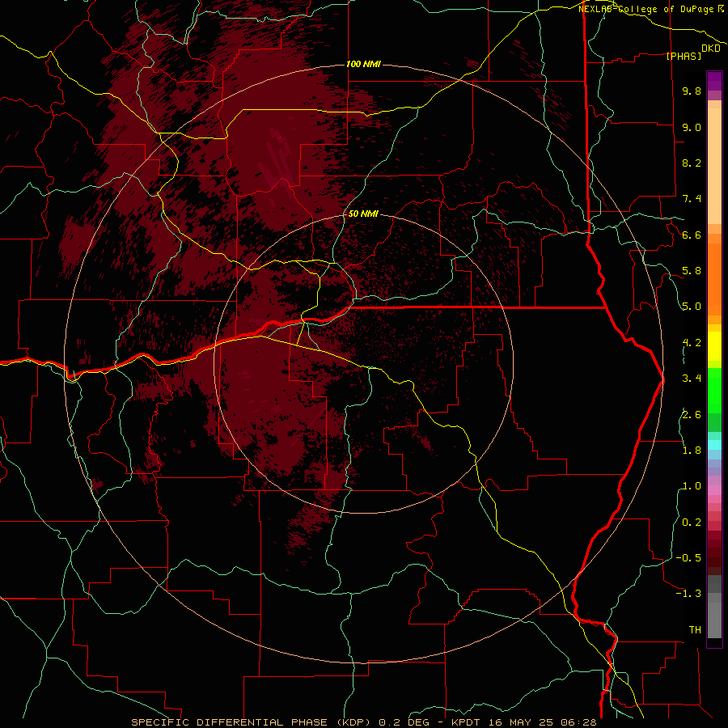
Task: Pick the cyan segment of the color scale
Action: click(x=714, y=445)
